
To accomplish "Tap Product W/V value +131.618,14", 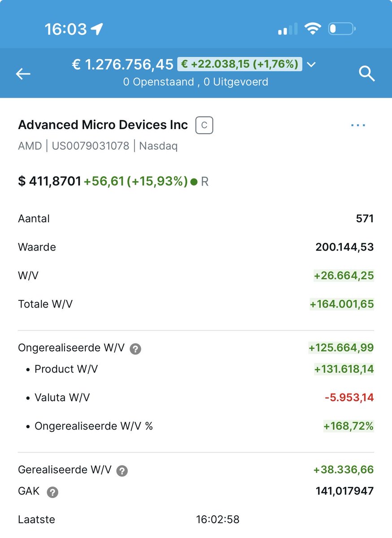I will pyautogui.click(x=344, y=369).
